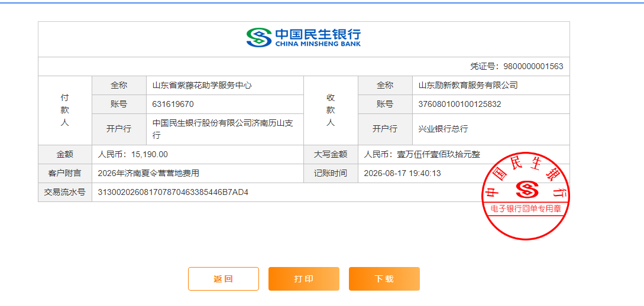Click the China Minsheng Bank logo
The height and width of the screenshot is (306, 644).
tap(303, 37)
